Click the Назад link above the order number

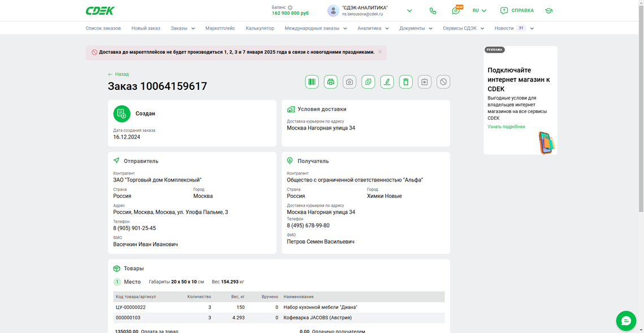click(118, 74)
